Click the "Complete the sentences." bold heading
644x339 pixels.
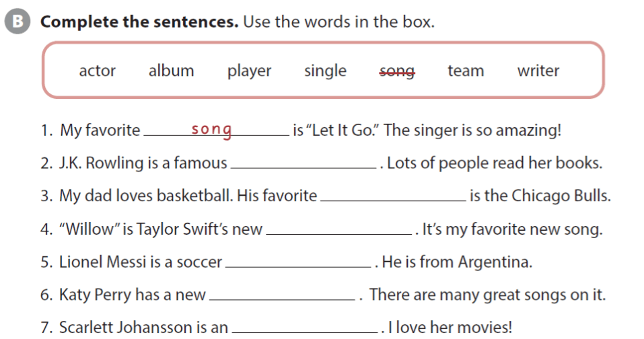[139, 22]
